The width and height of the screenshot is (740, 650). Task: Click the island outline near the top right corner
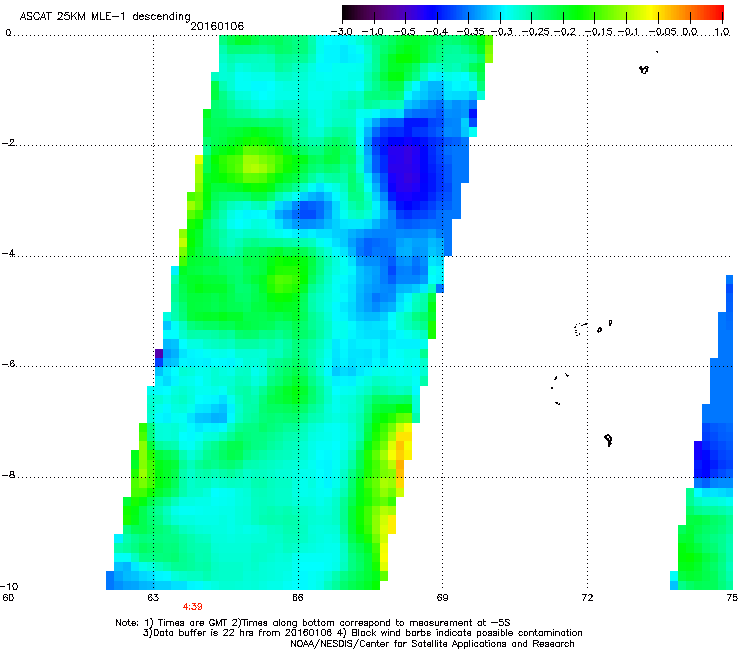[644, 69]
